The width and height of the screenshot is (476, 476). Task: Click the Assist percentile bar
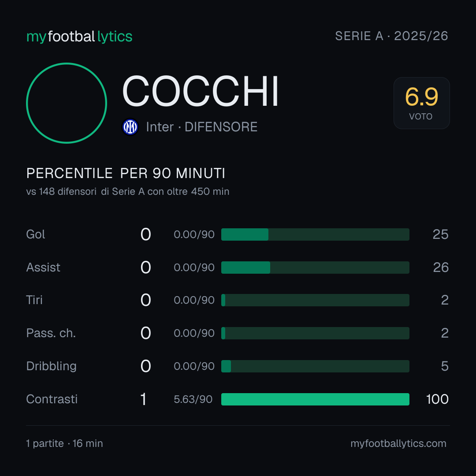tap(315, 268)
